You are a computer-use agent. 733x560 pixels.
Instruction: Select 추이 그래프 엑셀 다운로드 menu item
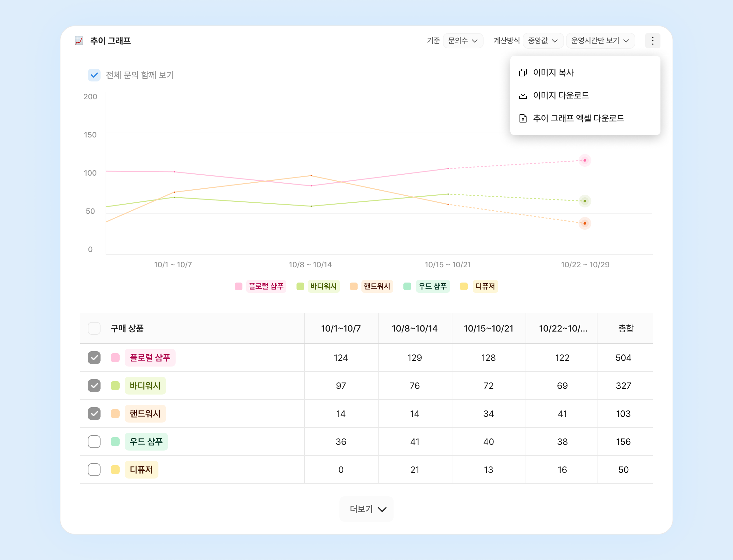tap(578, 118)
